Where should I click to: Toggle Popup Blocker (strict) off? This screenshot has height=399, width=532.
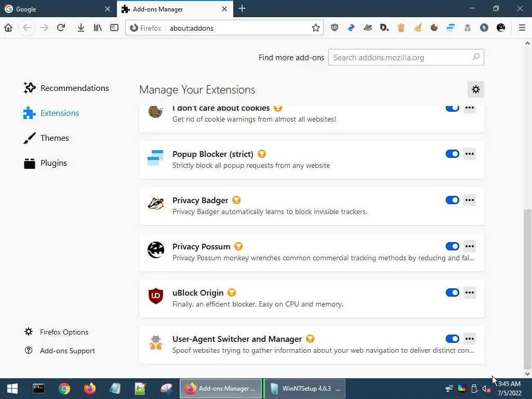click(x=453, y=154)
